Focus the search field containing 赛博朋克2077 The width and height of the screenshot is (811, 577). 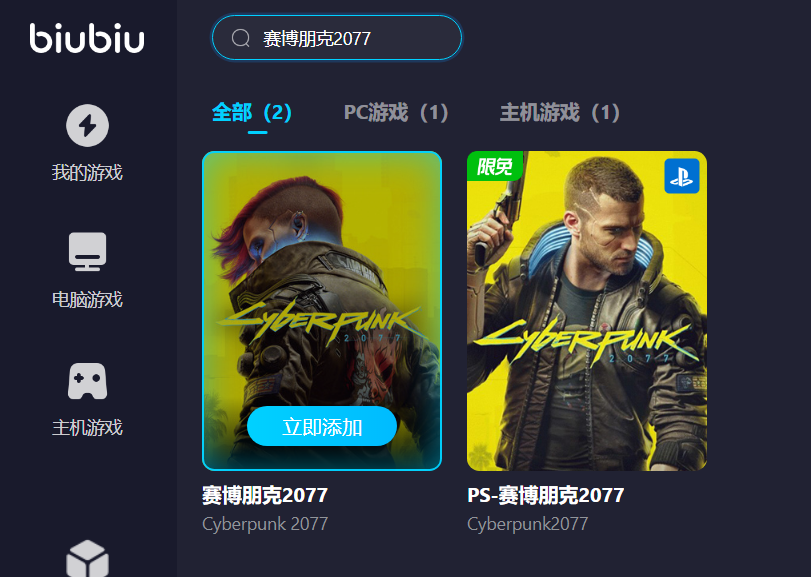pos(337,38)
